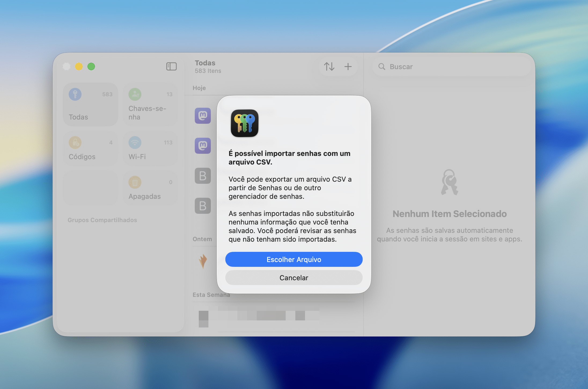Open the orange fox icon entry under Ontem

tap(203, 261)
